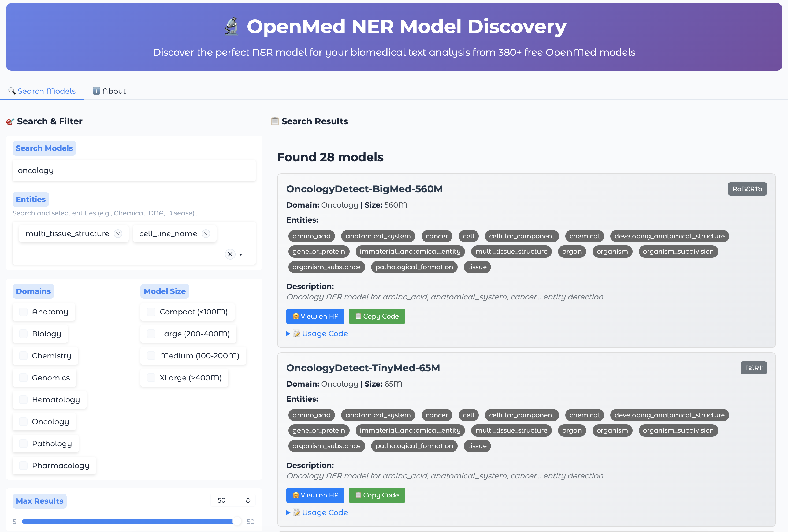788x532 pixels.
Task: Click 'pathological_formation' tag in TinyMed-65M card
Action: click(x=414, y=446)
